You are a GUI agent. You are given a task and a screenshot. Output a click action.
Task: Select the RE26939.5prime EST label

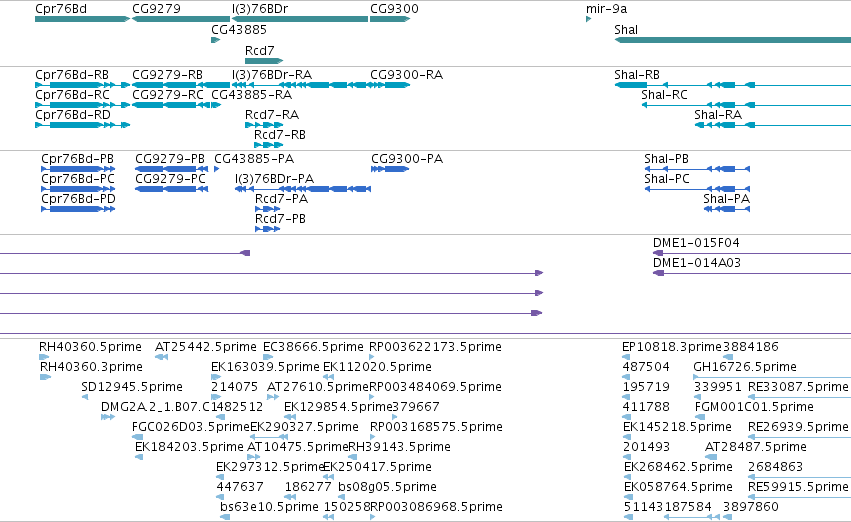[798, 426]
